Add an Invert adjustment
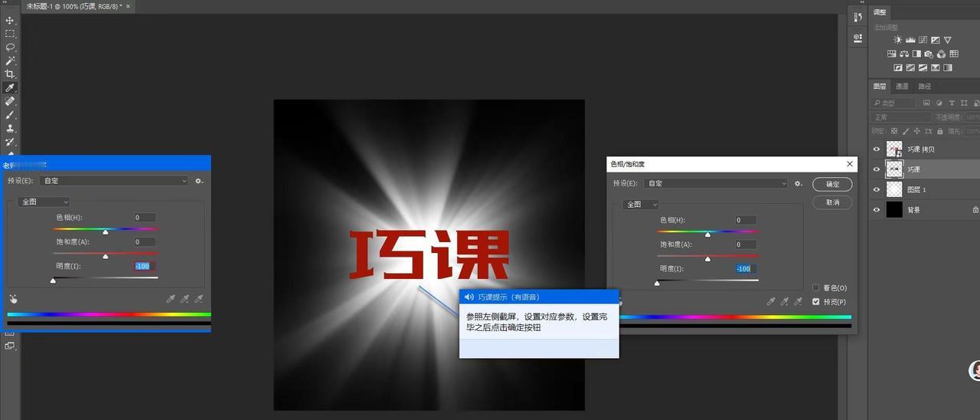Image resolution: width=980 pixels, height=420 pixels. click(898, 67)
